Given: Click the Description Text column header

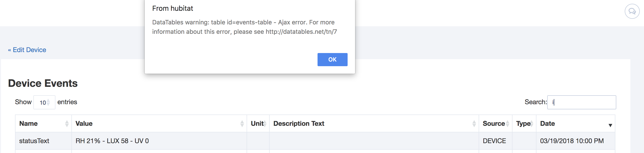Looking at the screenshot, I should pyautogui.click(x=299, y=123).
